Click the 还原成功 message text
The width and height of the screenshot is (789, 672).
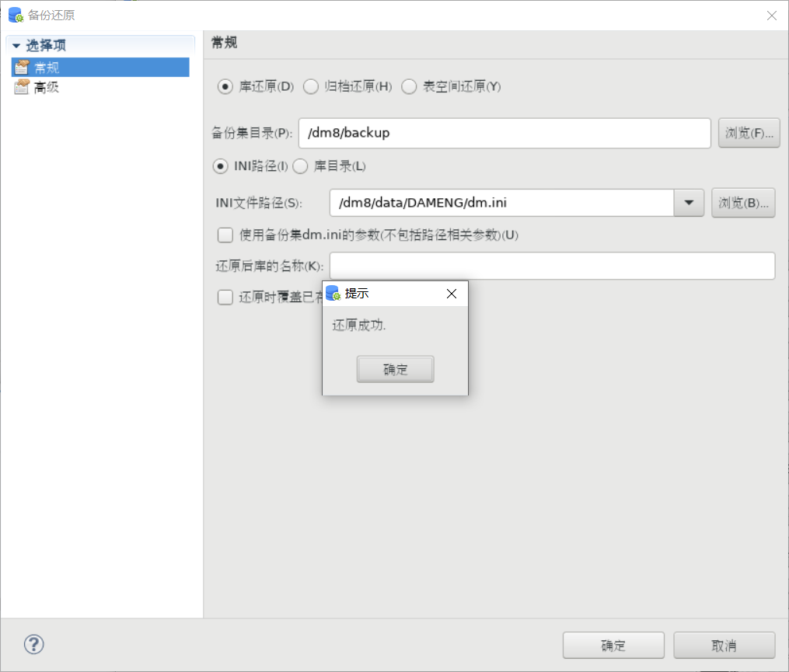point(359,325)
